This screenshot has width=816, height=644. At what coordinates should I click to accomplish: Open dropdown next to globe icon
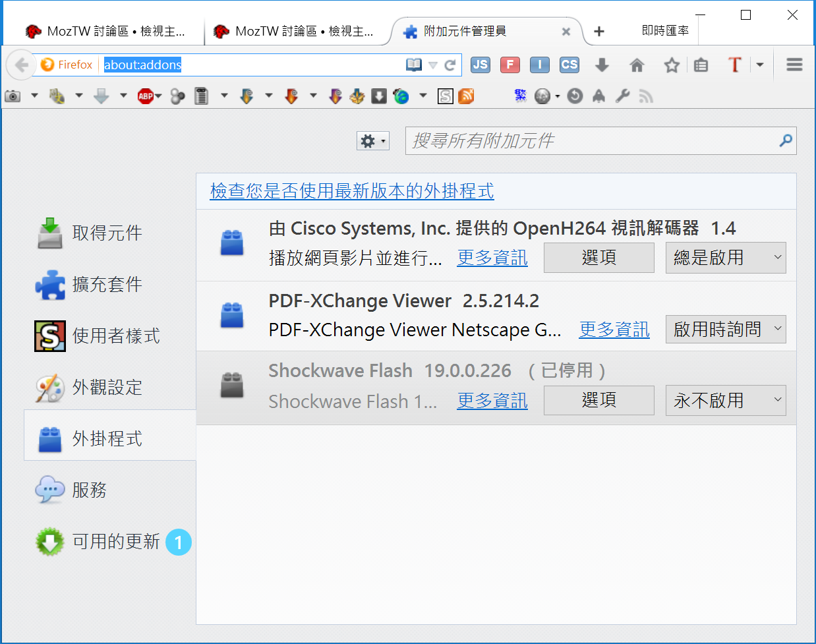(423, 96)
